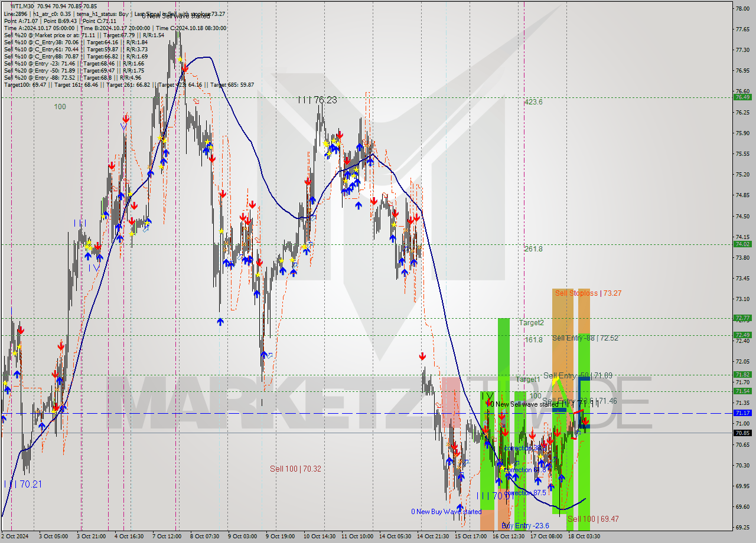Select the 72.77 green price tag

click(x=742, y=318)
